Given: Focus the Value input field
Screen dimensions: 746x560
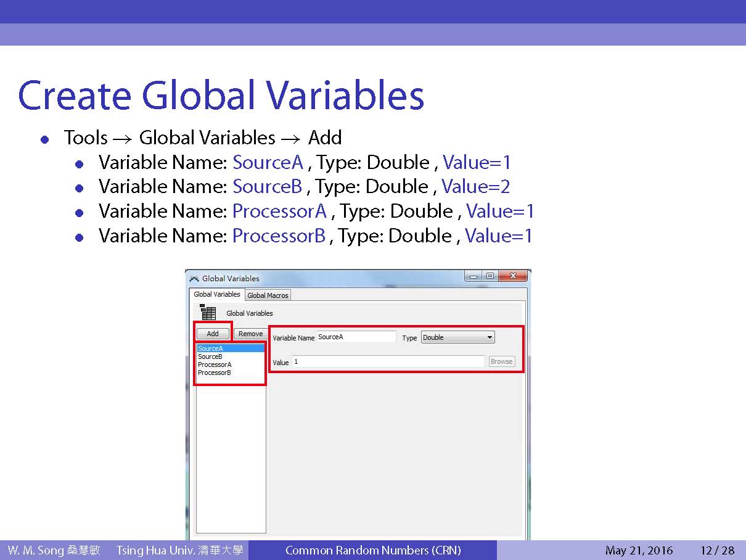Looking at the screenshot, I should pyautogui.click(x=388, y=361).
